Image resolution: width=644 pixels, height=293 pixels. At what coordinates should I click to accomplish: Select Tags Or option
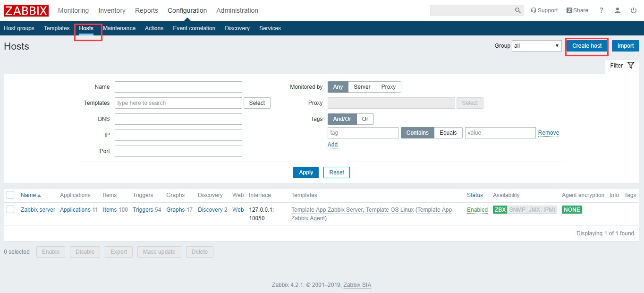365,119
